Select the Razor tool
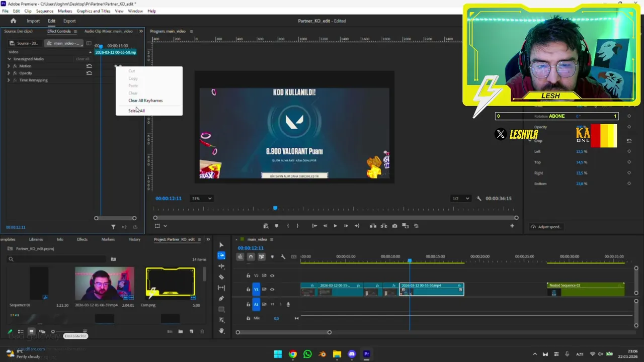 [221, 277]
